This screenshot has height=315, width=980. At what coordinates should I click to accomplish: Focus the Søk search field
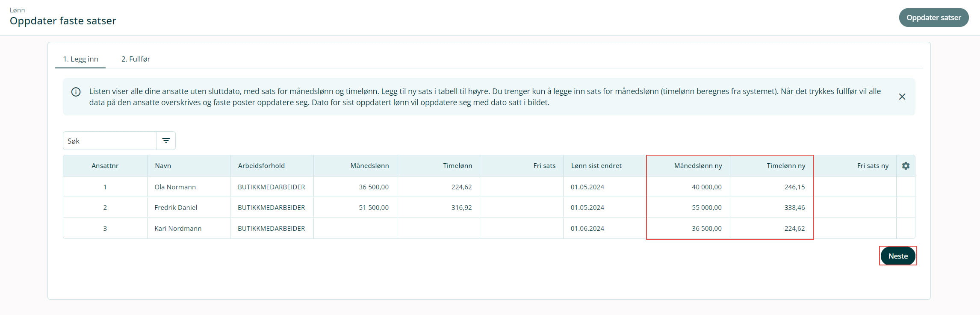(x=110, y=141)
